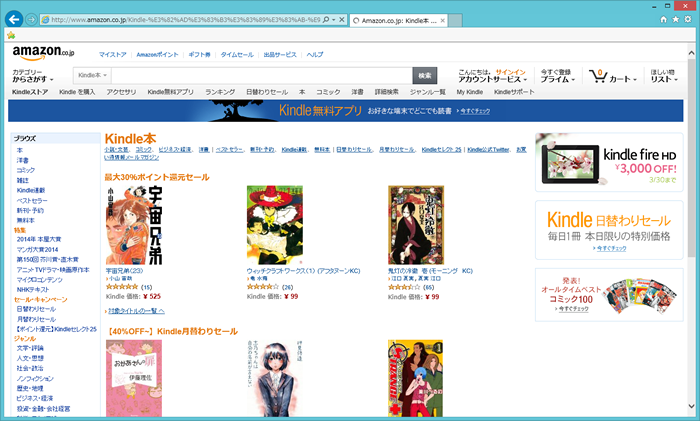Expand the プライム dropdown
Viewport: 700px width, 421px height.
pos(558,79)
